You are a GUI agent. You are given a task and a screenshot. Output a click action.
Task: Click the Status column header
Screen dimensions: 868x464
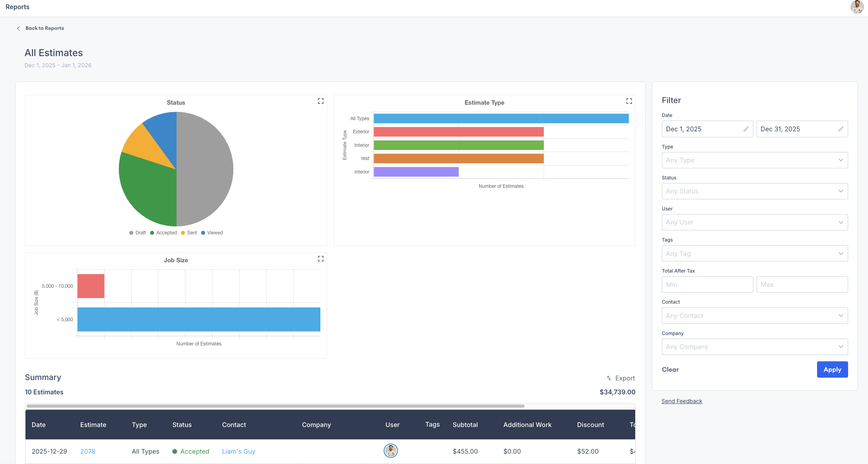pyautogui.click(x=182, y=425)
